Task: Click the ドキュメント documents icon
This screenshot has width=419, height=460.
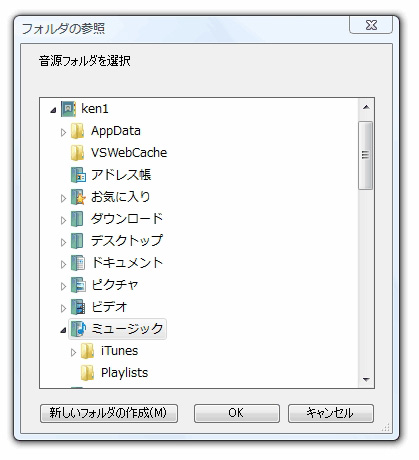Action: (78, 263)
